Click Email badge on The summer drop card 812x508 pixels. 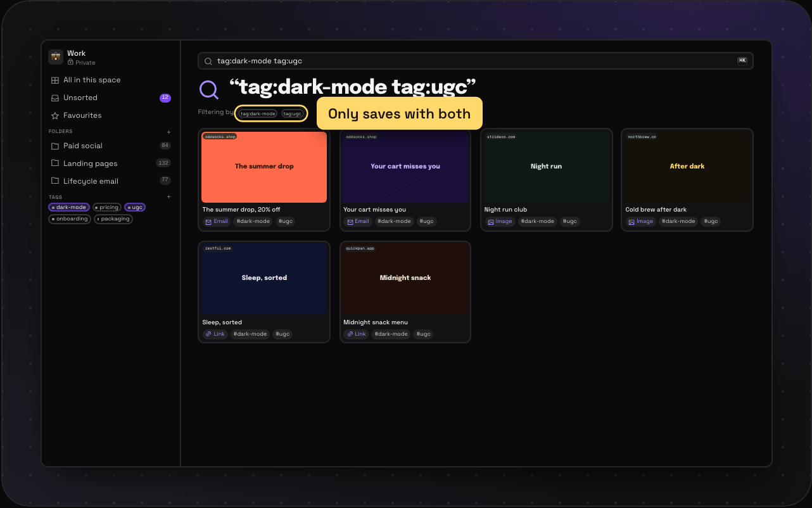point(217,222)
